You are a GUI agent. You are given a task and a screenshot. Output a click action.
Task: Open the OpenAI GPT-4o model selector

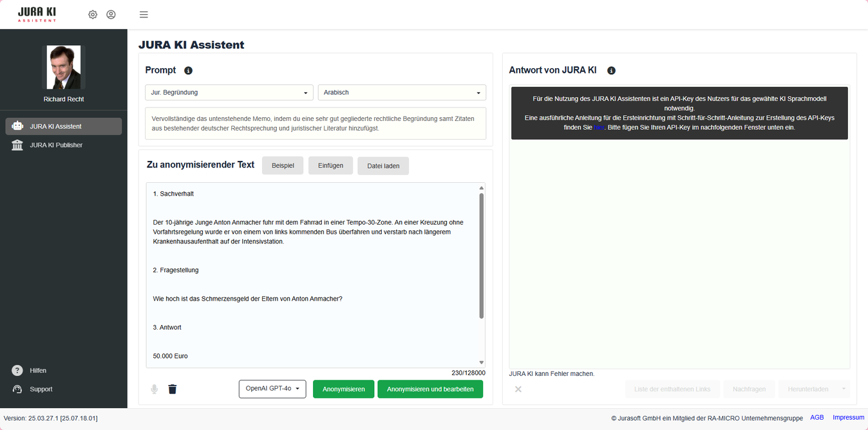(x=272, y=389)
